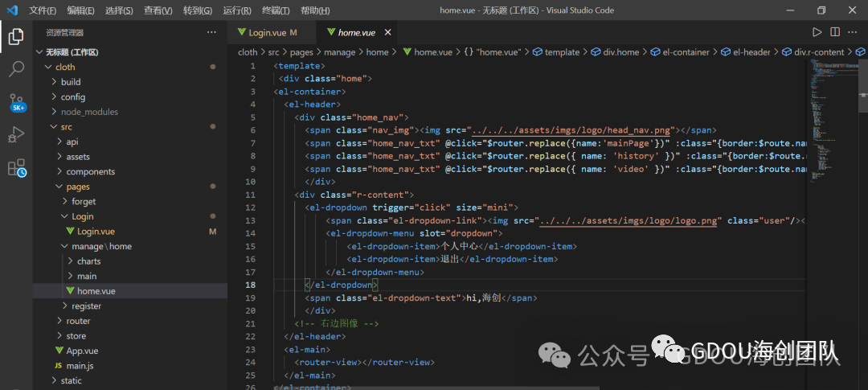Open the explorer panel more actions ellipsis
868x390 pixels.
click(x=211, y=32)
